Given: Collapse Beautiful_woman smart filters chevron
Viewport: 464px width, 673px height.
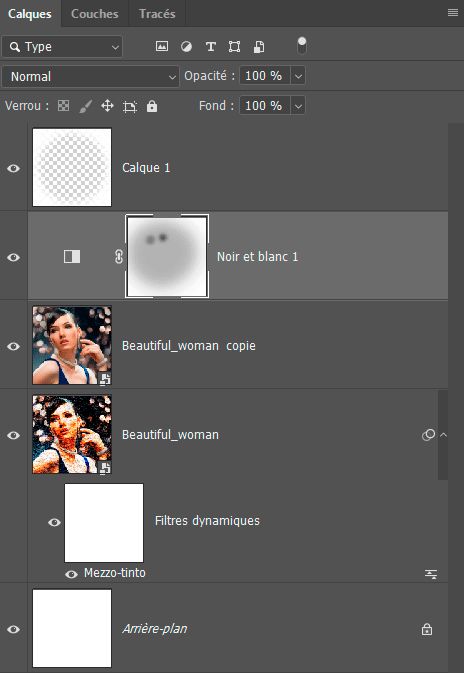Looking at the screenshot, I should point(443,435).
